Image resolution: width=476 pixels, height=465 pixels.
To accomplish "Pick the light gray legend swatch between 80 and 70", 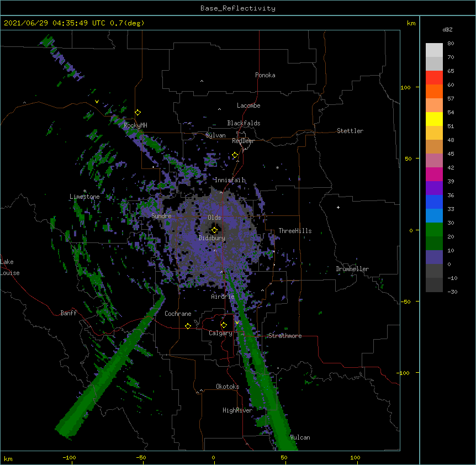I will tap(434, 50).
